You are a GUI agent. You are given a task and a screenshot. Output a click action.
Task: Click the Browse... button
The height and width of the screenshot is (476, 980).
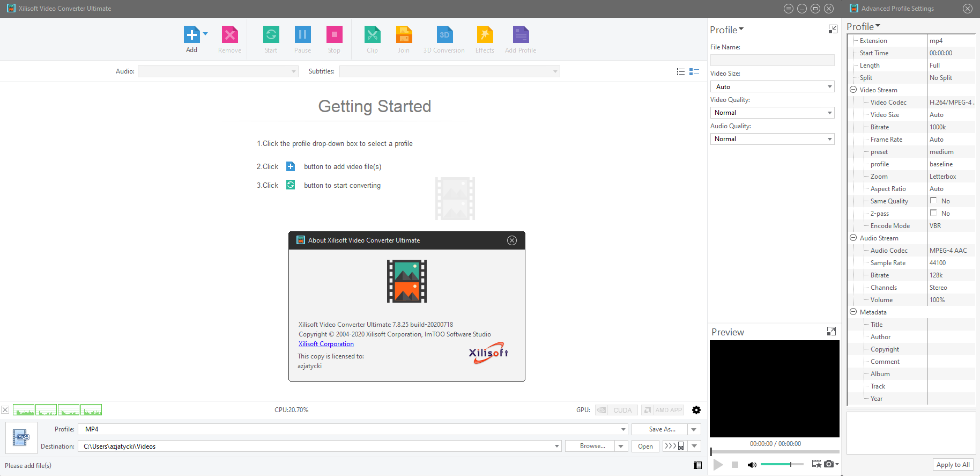(590, 446)
